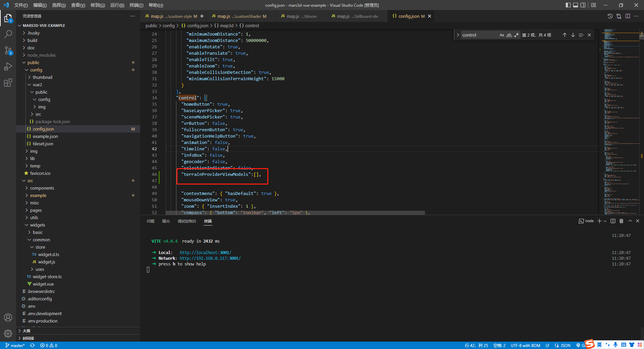Toggle Use Regular Expression in find widget

click(x=517, y=35)
